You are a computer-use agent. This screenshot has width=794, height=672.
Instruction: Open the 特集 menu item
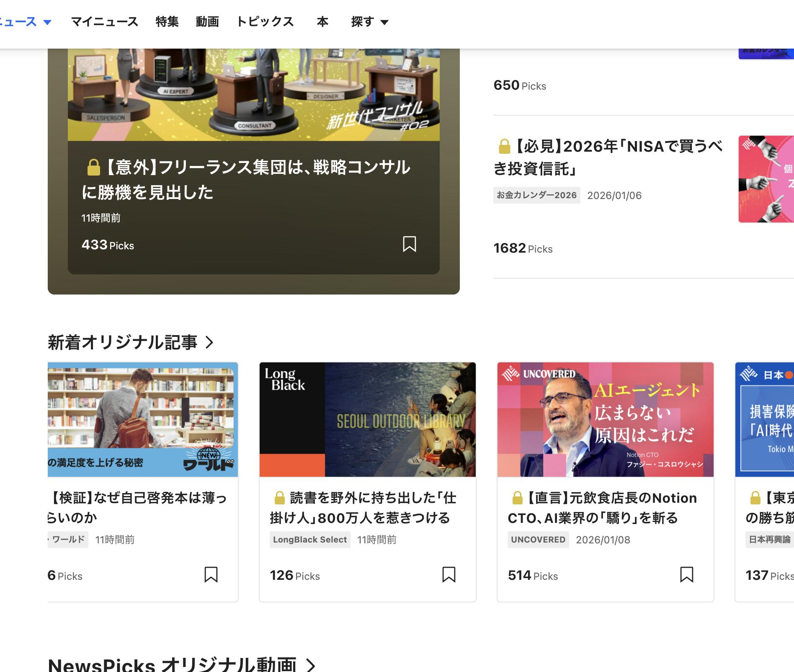click(x=167, y=21)
